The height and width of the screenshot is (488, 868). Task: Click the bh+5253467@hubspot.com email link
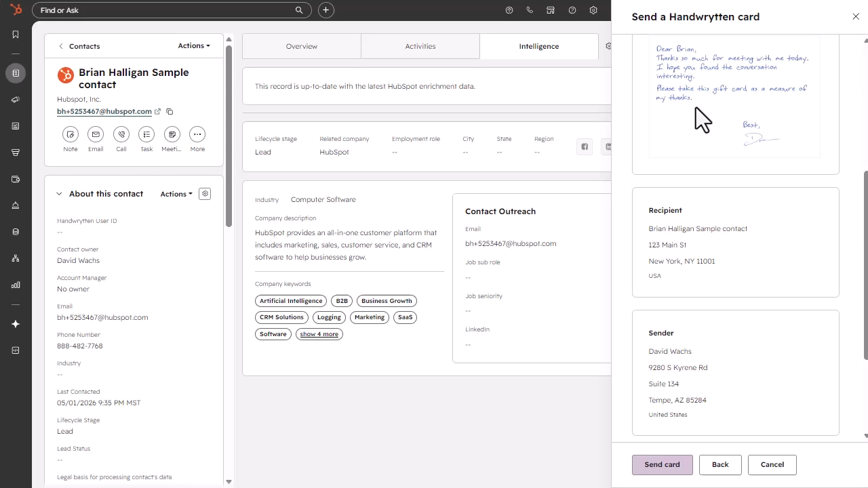pyautogui.click(x=104, y=112)
